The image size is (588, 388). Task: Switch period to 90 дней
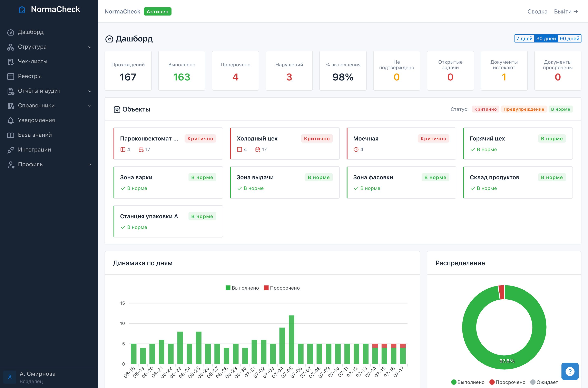[569, 39]
